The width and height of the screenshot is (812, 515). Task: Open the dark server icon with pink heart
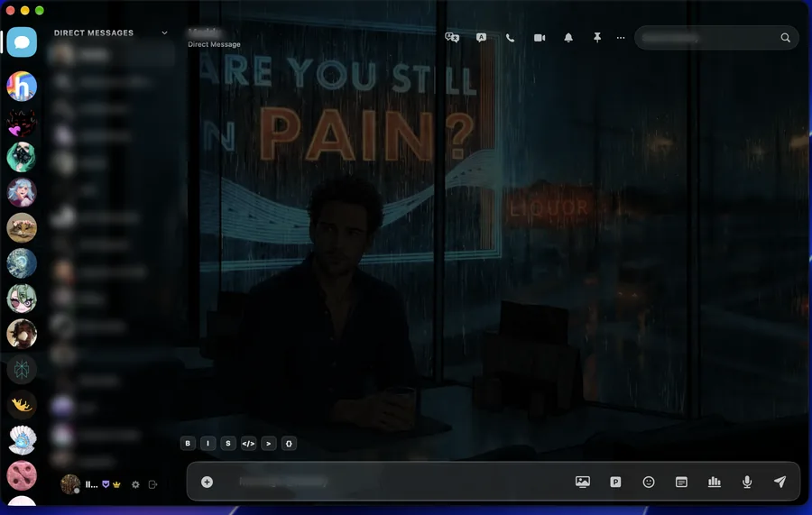coord(22,122)
